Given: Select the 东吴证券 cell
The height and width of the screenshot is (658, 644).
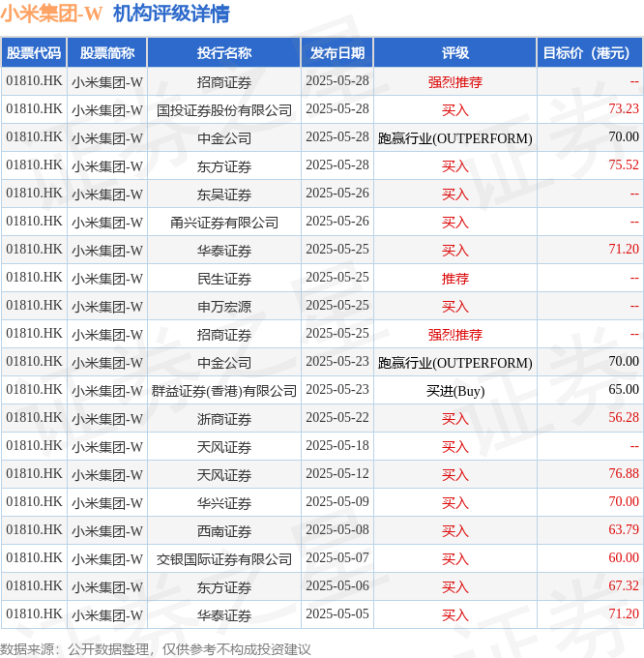Looking at the screenshot, I should coord(224,194).
